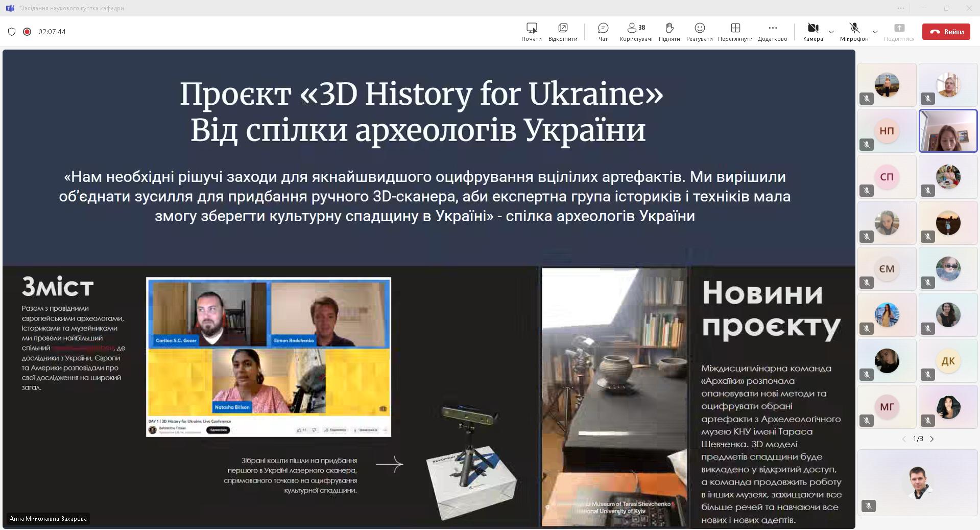Open the Чат panel
The width and height of the screenshot is (980, 530).
(x=603, y=32)
